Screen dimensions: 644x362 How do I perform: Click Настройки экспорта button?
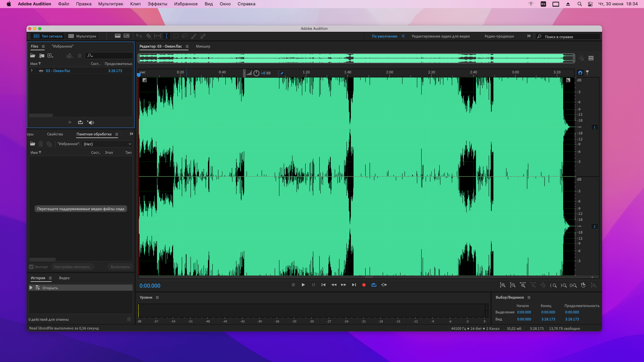[73, 267]
